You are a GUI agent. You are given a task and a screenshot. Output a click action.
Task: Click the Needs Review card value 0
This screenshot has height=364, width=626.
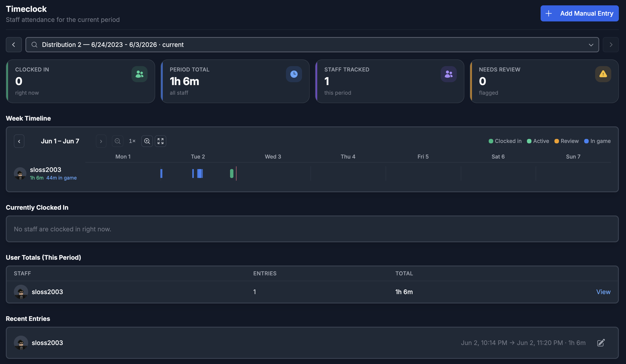(482, 81)
